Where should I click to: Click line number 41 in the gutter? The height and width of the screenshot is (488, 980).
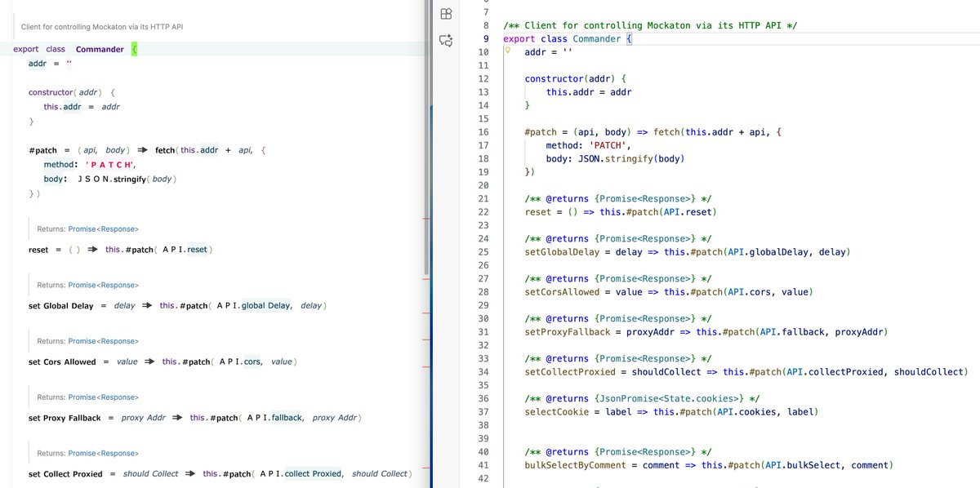[483, 464]
